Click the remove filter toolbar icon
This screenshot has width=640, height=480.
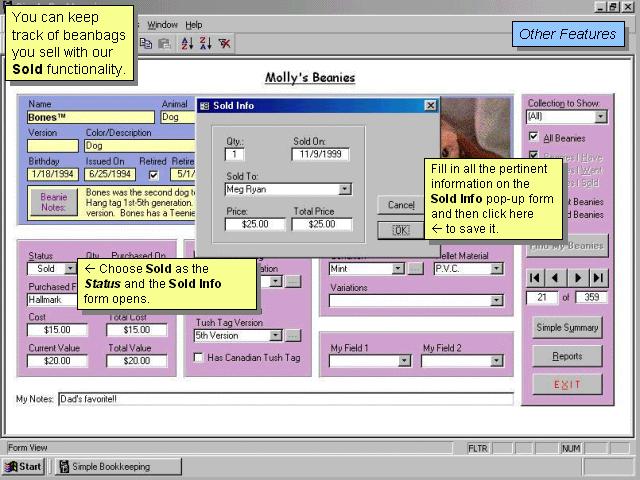point(225,43)
